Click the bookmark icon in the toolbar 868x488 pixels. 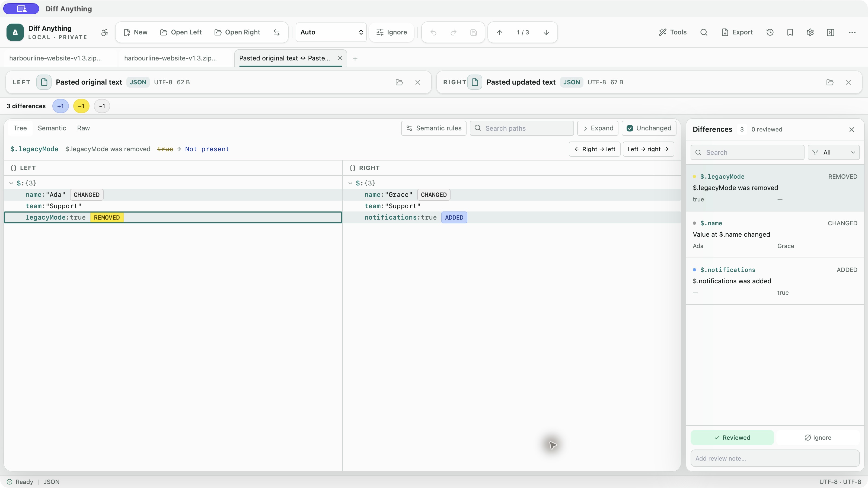(790, 32)
